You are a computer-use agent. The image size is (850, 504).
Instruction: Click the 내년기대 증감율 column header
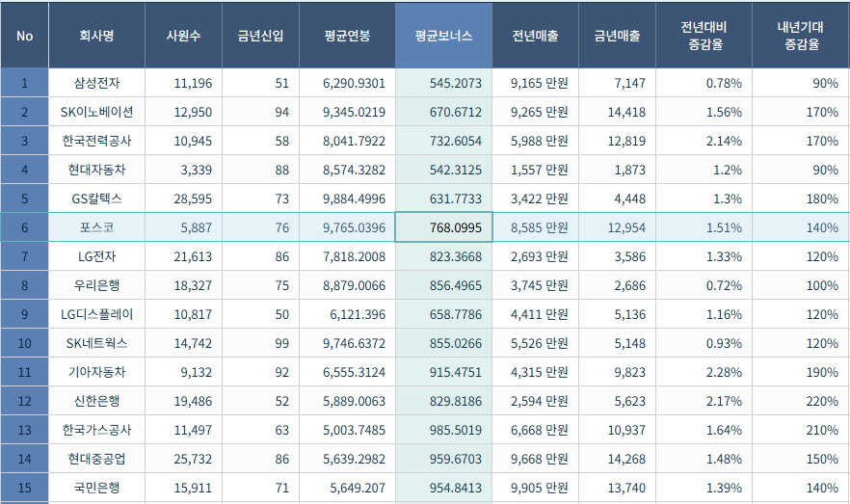(x=801, y=36)
